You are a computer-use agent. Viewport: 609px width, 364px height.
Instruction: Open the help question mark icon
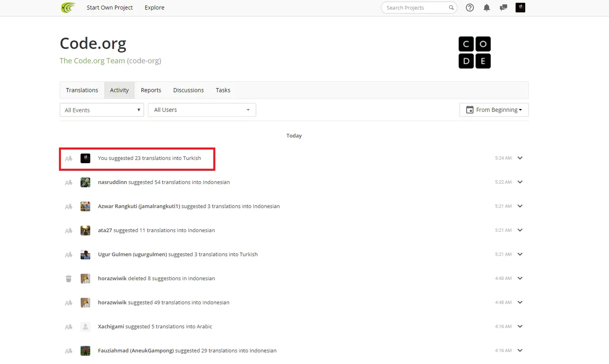coord(470,8)
